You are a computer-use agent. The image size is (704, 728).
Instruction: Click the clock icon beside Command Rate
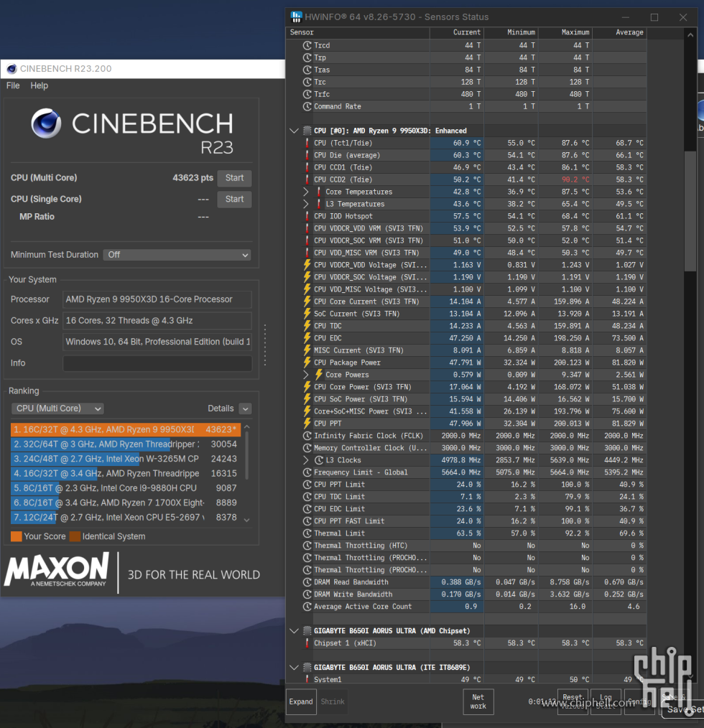(307, 106)
